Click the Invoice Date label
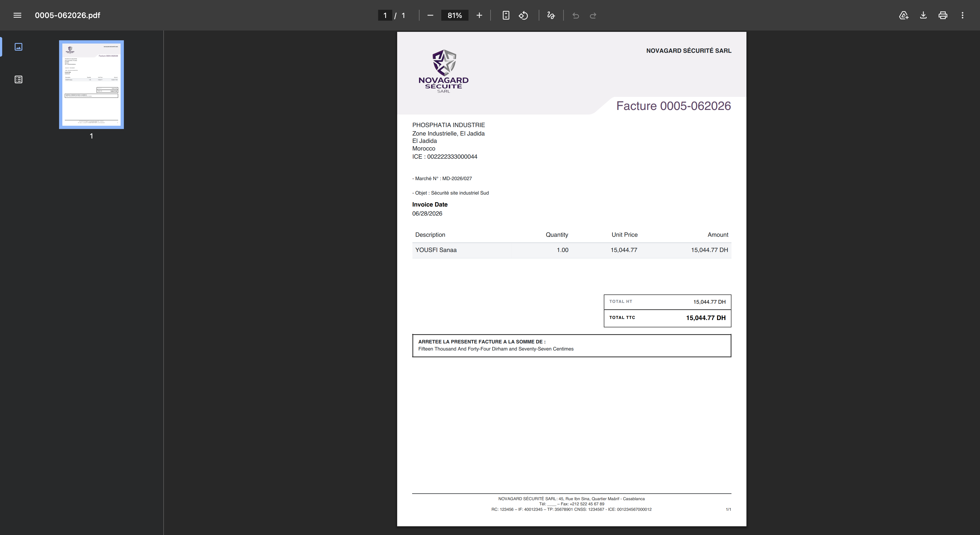The image size is (980, 535). click(430, 205)
